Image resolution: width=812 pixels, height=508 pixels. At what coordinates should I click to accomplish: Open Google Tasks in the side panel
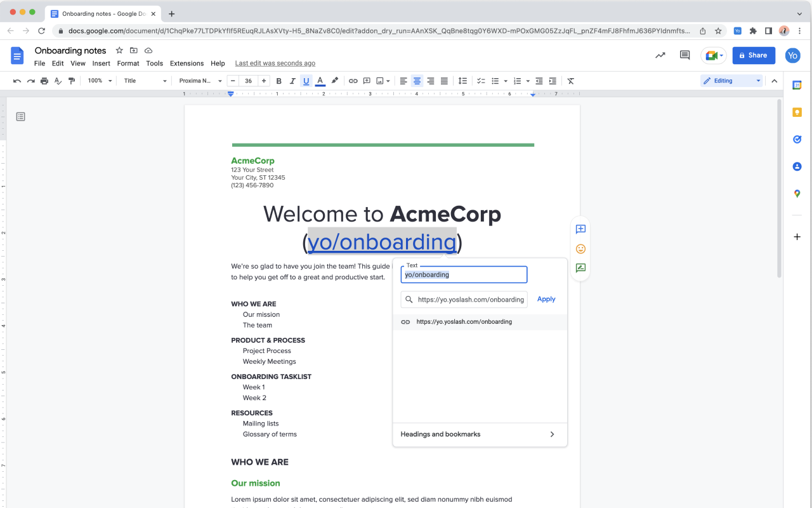click(x=797, y=139)
